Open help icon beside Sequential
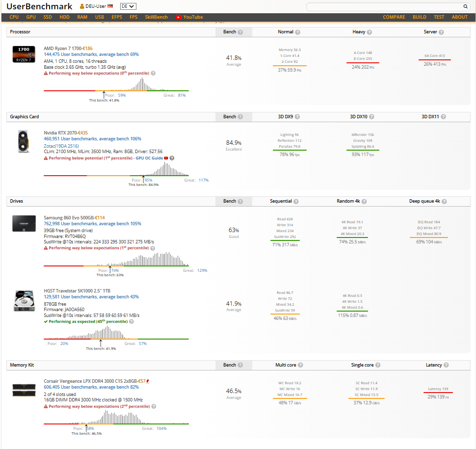476x449 pixels. click(x=296, y=201)
